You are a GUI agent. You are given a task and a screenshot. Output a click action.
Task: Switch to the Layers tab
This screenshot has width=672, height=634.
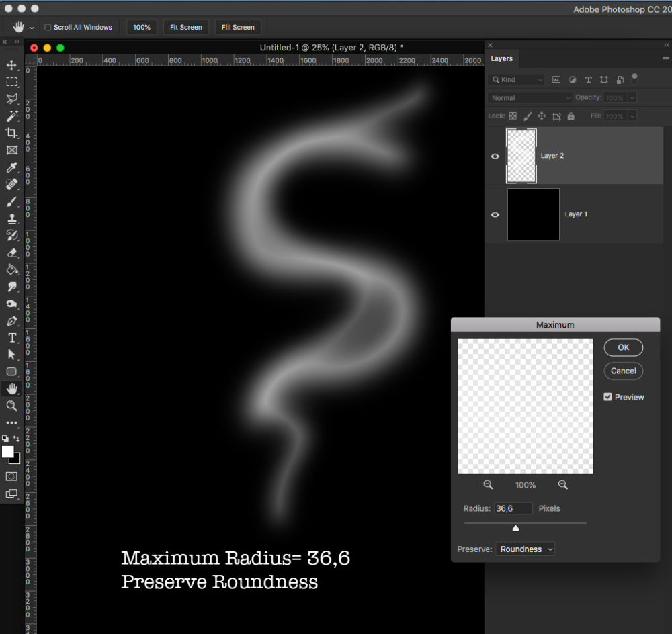(501, 58)
